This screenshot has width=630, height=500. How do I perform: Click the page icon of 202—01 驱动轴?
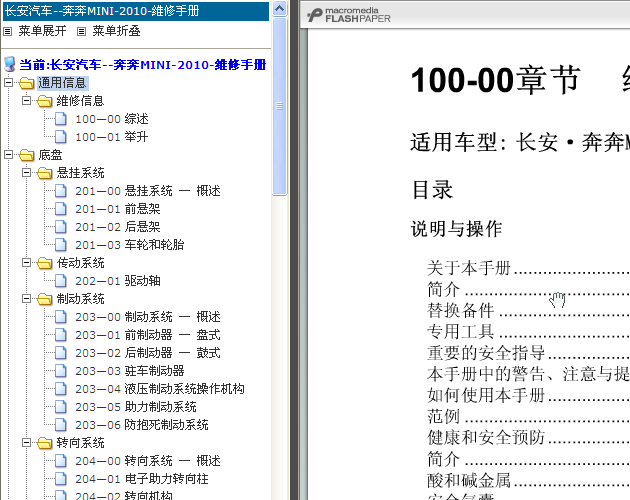(x=61, y=281)
